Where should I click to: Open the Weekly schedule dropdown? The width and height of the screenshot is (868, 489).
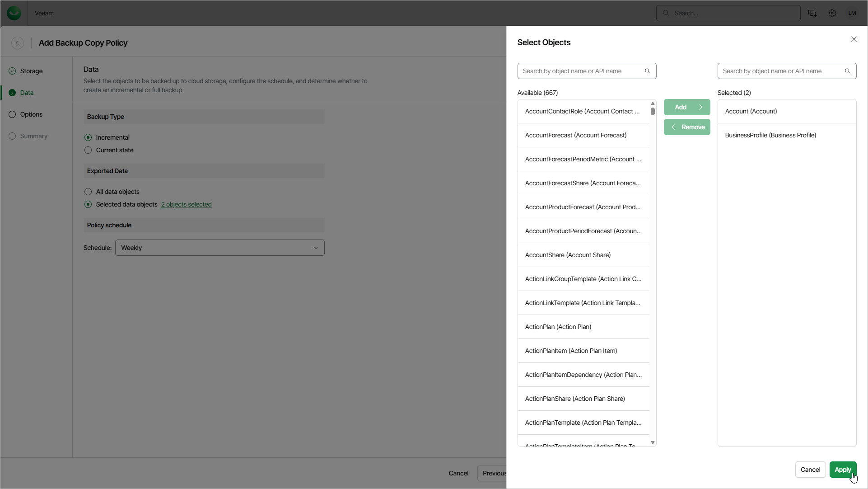(220, 248)
